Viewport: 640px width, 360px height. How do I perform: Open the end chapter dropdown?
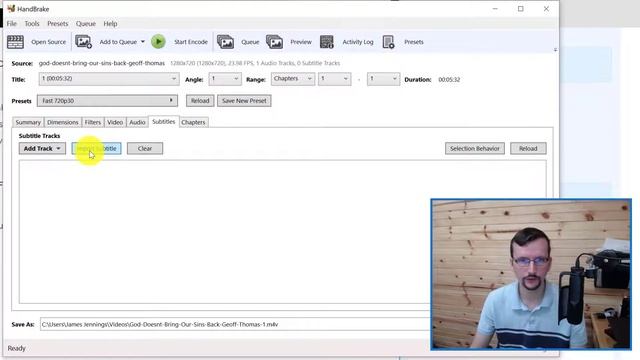(x=383, y=79)
